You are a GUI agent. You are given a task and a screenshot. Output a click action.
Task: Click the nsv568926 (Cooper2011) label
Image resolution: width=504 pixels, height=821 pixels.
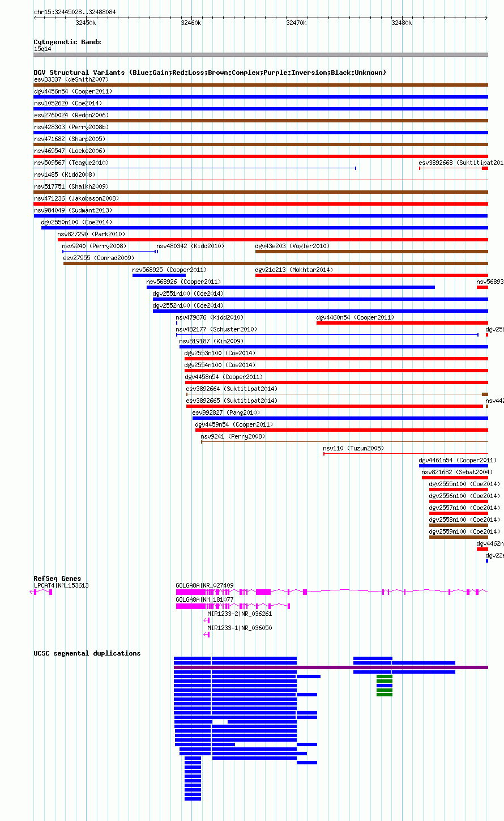(x=183, y=282)
